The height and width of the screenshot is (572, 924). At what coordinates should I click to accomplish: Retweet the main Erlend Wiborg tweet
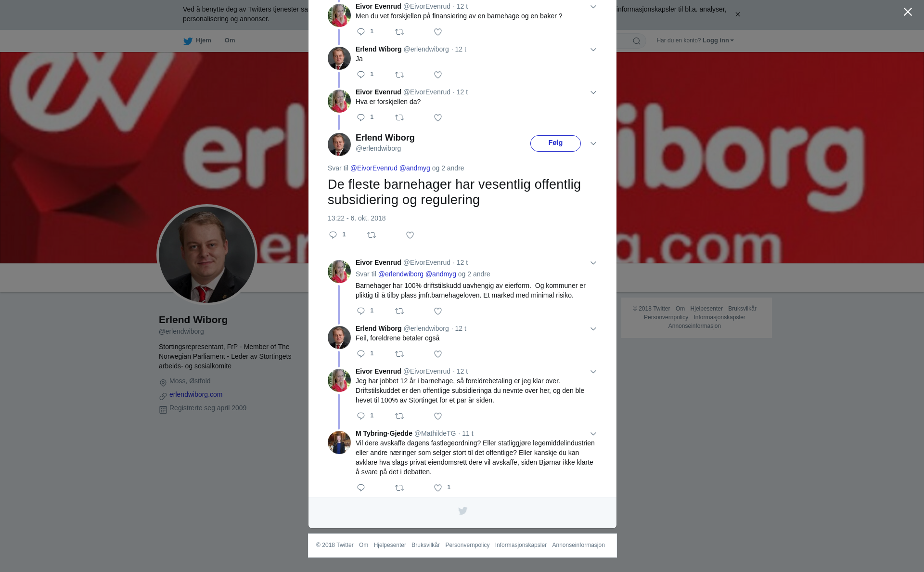pos(372,235)
